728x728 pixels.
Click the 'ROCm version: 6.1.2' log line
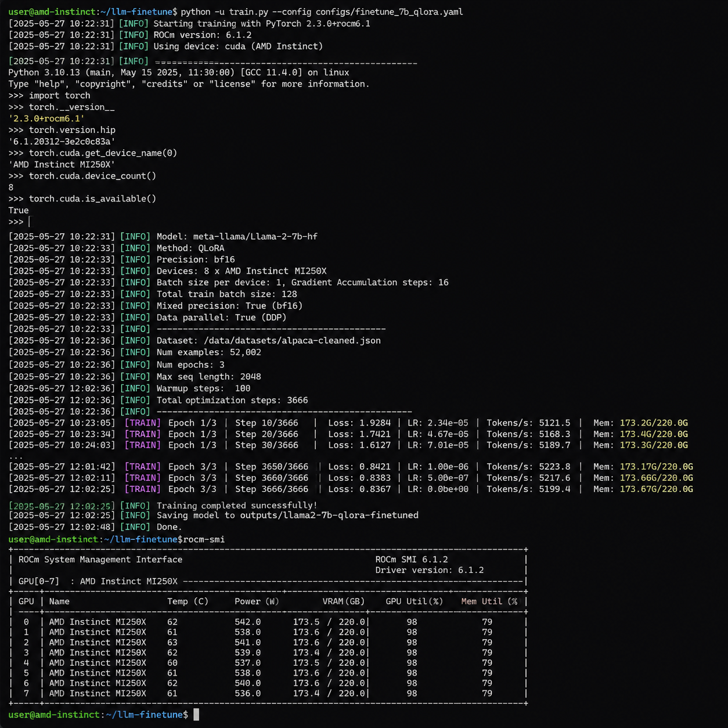(203, 35)
